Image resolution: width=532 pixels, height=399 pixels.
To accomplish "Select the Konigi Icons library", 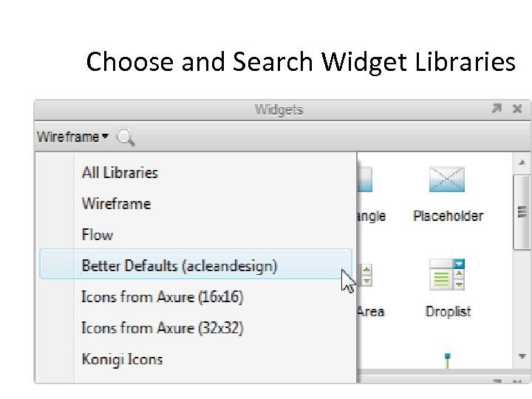I will pyautogui.click(x=122, y=359).
